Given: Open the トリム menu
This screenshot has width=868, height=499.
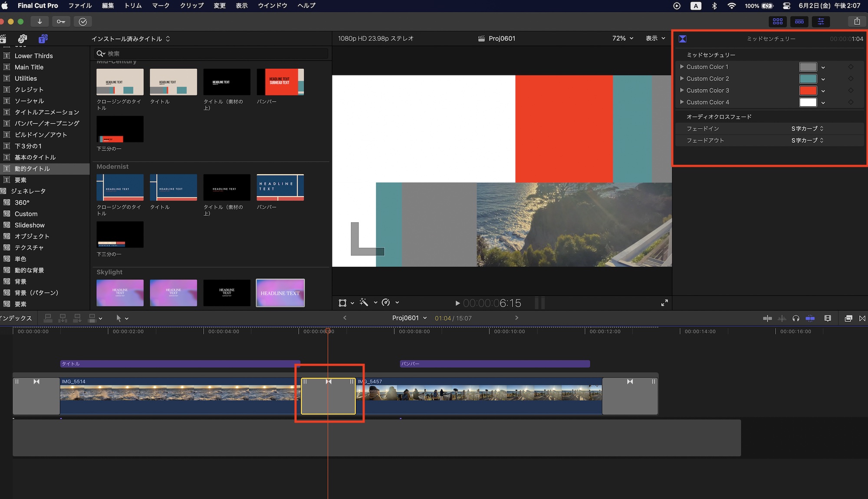Looking at the screenshot, I should coord(133,6).
